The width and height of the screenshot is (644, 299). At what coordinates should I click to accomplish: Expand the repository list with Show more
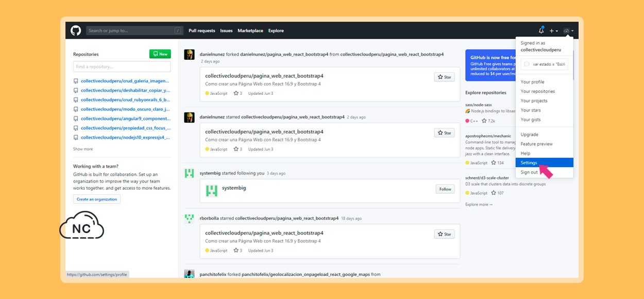coord(83,149)
